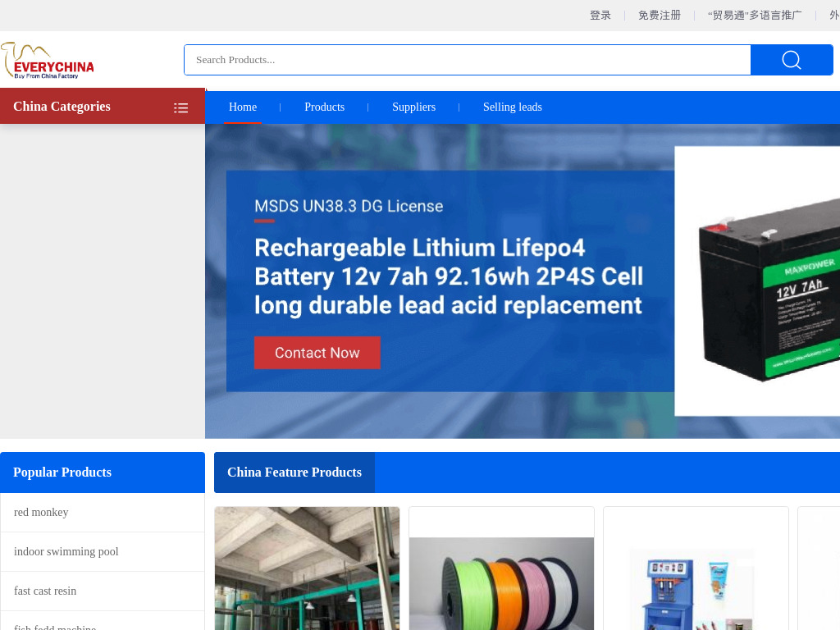Open the Suppliers menu tab

pos(413,107)
